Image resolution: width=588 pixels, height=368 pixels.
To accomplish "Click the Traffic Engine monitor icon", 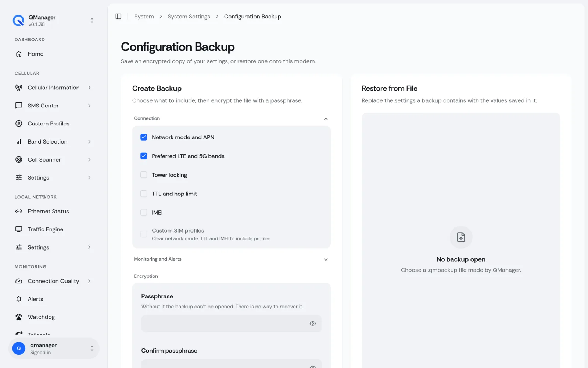I will point(19,229).
